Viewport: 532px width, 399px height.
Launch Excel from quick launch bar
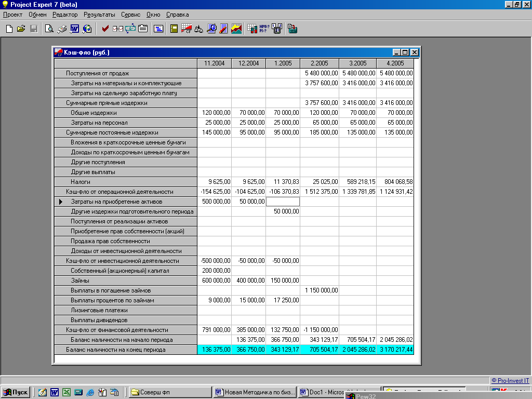[66, 392]
